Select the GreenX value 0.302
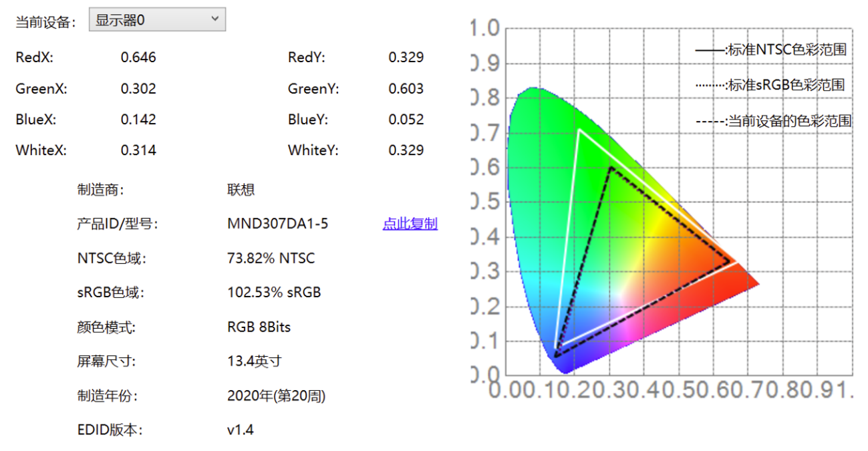868x451 pixels. [x=138, y=88]
